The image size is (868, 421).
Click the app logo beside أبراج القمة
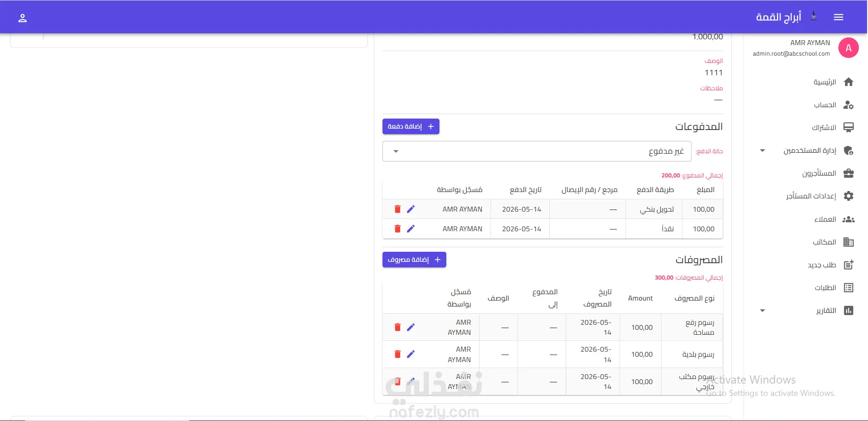coord(814,16)
